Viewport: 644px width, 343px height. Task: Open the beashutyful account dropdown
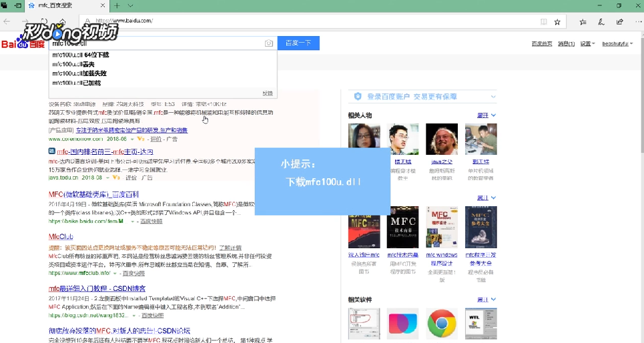pyautogui.click(x=617, y=43)
